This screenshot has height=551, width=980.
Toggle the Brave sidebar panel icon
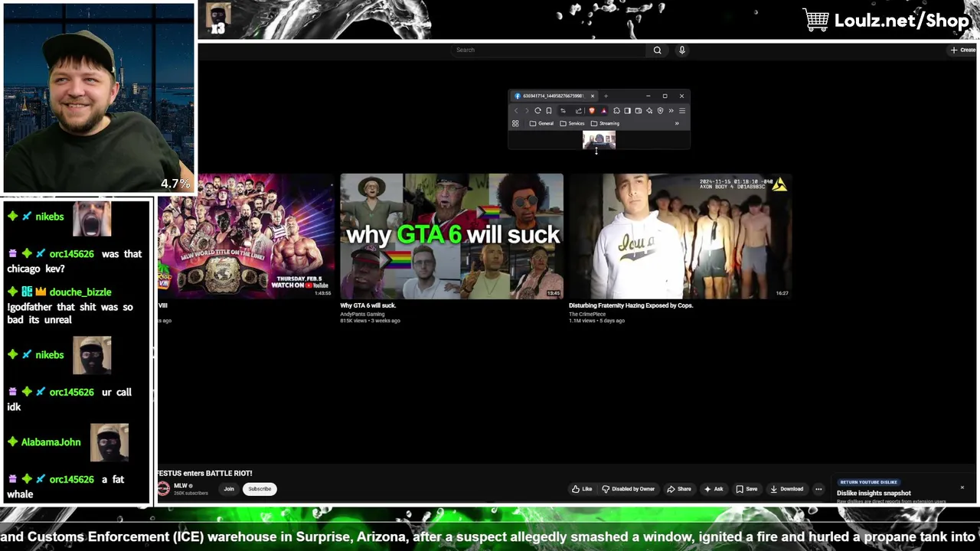coord(627,111)
